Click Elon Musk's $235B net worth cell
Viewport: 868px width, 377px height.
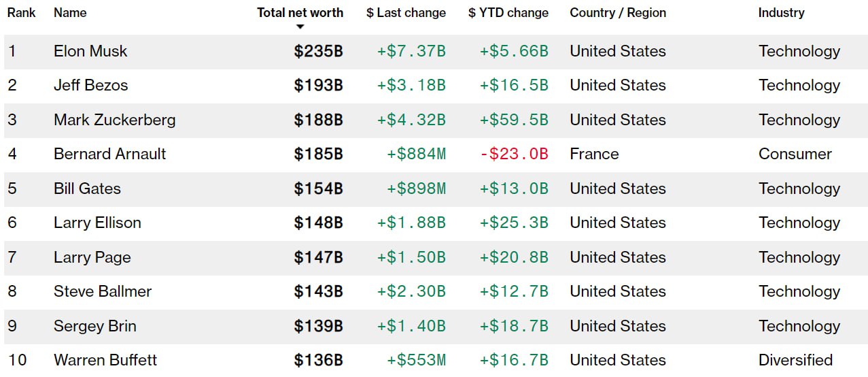tap(318, 51)
